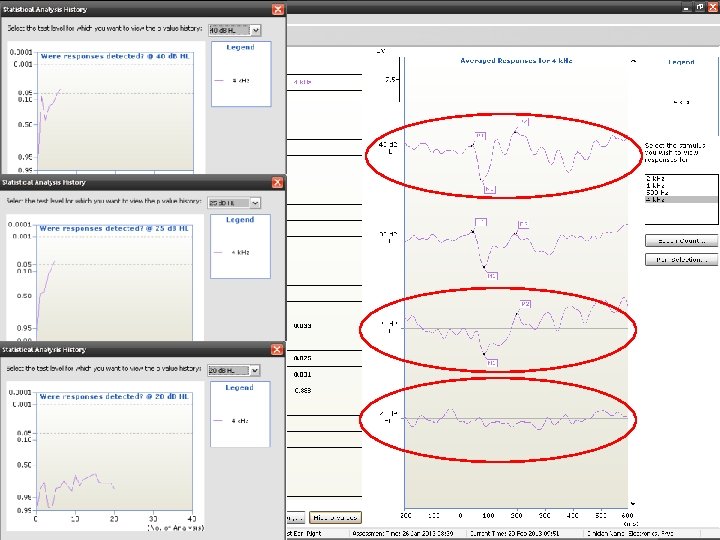This screenshot has height=540, width=720.
Task: Close the 25 dB HL Statistical Analysis History window
Action: [x=277, y=182]
